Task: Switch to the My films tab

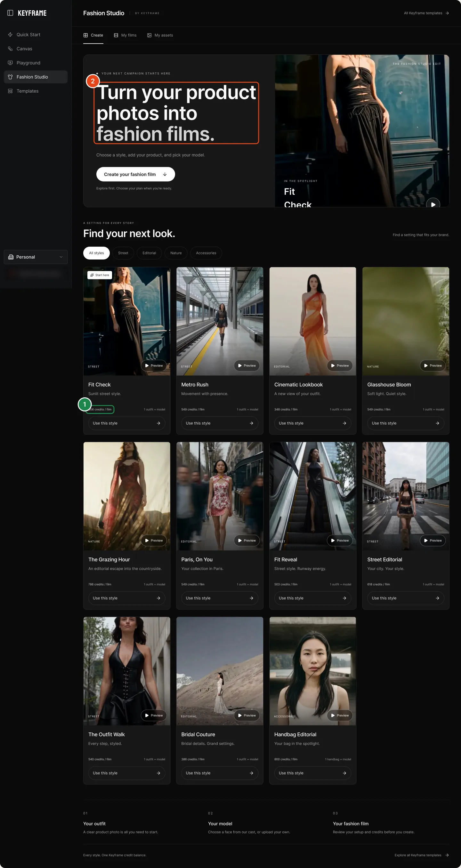Action: (x=125, y=35)
